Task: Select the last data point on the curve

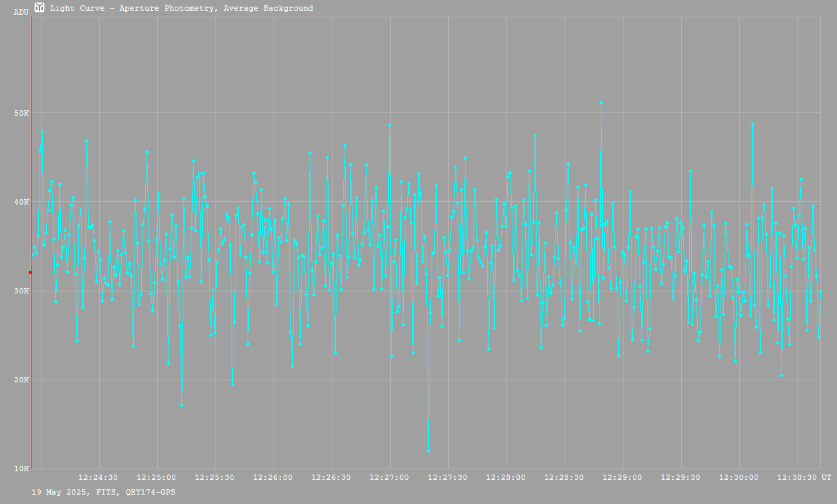Action: pos(820,291)
